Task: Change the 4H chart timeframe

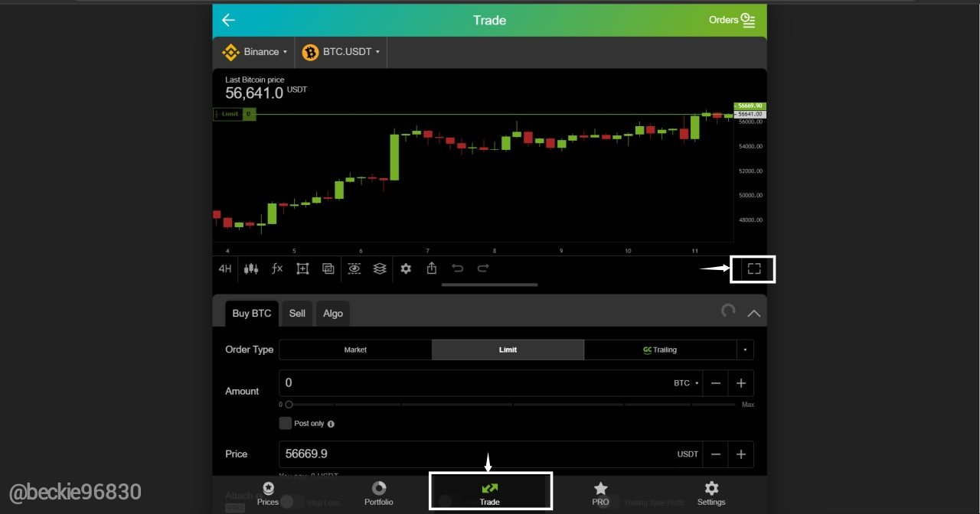Action: (225, 268)
